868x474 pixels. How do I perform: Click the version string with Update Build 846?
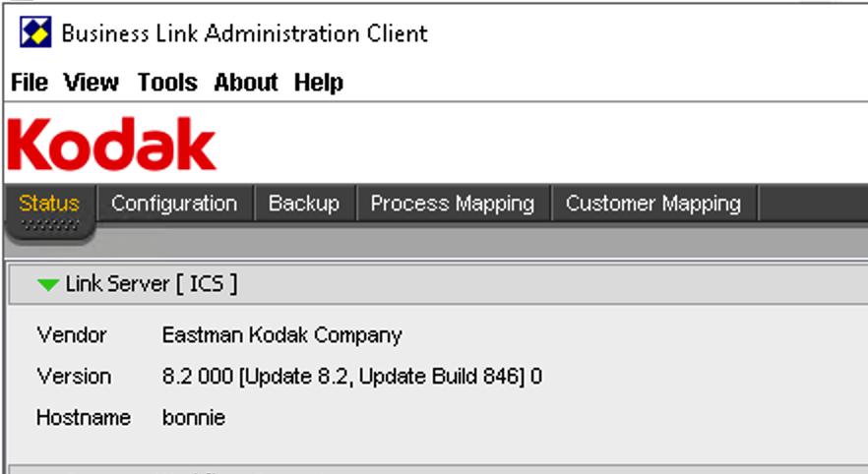pos(352,376)
